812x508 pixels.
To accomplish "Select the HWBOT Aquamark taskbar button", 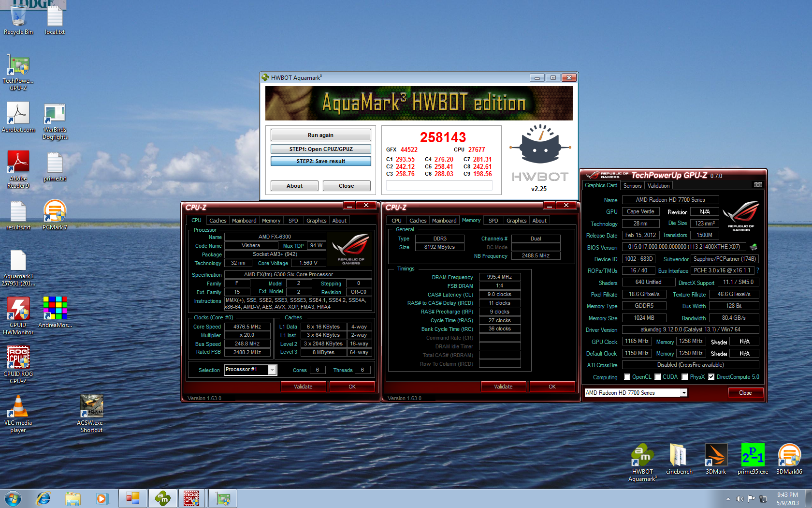I will (163, 498).
